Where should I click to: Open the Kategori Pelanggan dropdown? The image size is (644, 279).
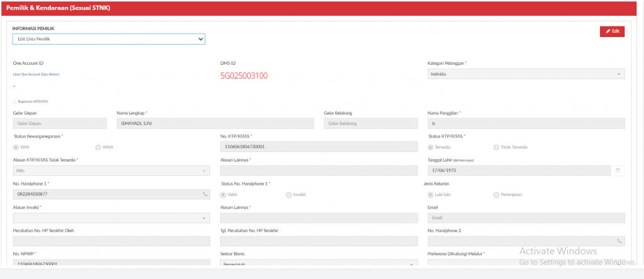(526, 74)
